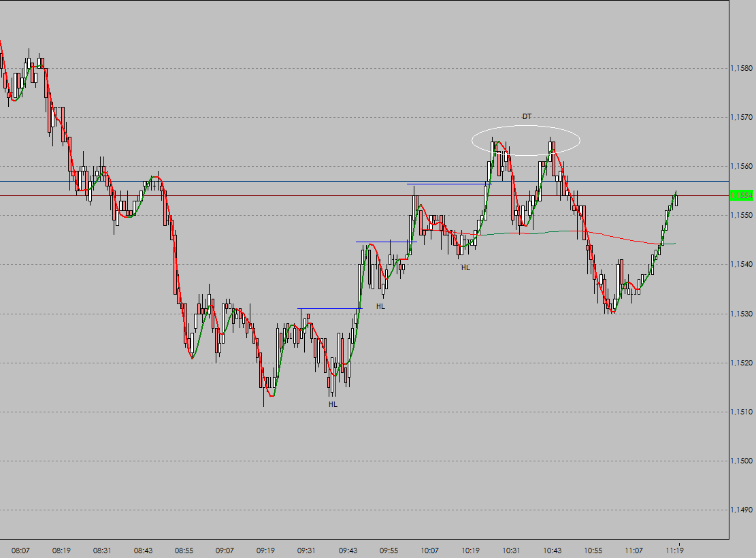Viewport: 756px width, 558px height.
Task: Click the 10:43 time axis label
Action: [x=552, y=551]
